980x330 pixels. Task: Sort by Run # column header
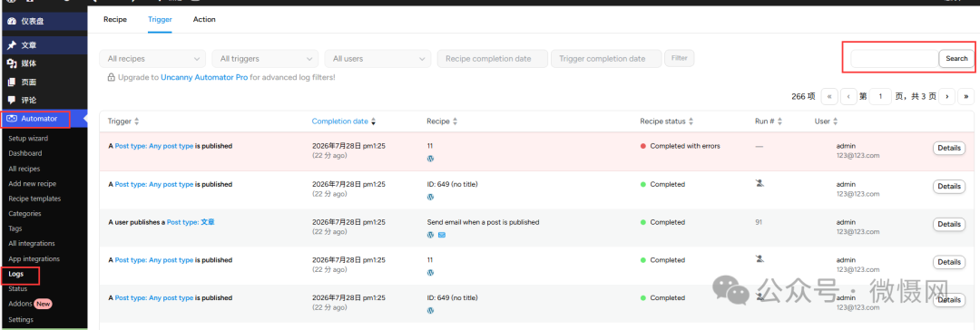tap(769, 121)
